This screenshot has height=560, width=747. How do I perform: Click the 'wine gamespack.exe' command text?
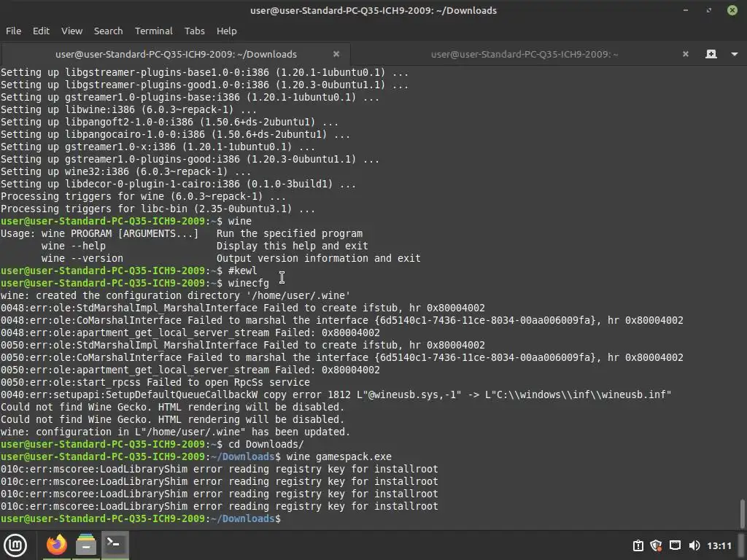[x=338, y=456]
